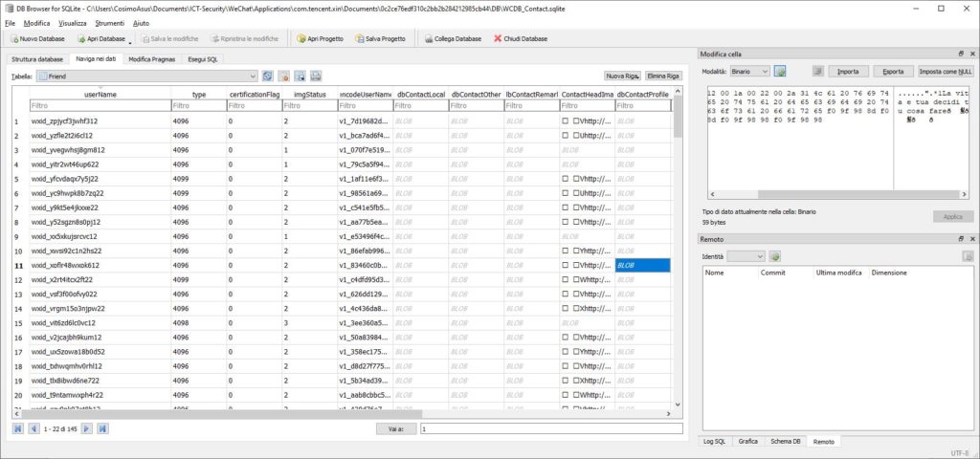This screenshot has height=459, width=980.
Task: Go to the next page of records
Action: [x=87, y=428]
